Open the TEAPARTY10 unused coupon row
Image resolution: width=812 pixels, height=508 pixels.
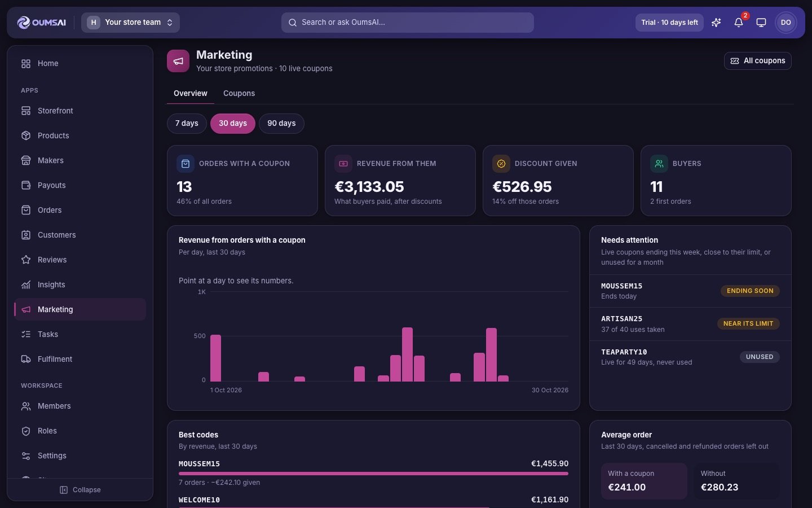tap(690, 357)
